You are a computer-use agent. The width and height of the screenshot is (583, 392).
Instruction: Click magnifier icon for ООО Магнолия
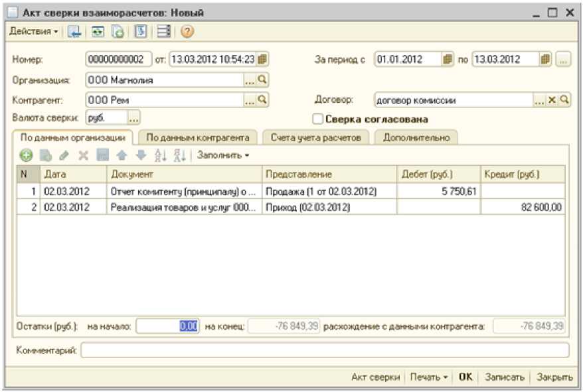262,80
